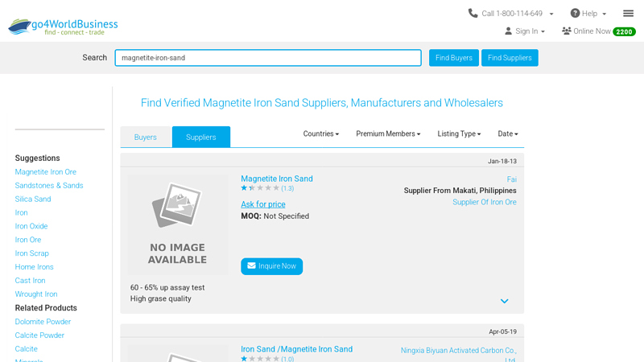Click the Magnetite Iron Sand star rating
The height and width of the screenshot is (362, 644).
click(x=260, y=188)
